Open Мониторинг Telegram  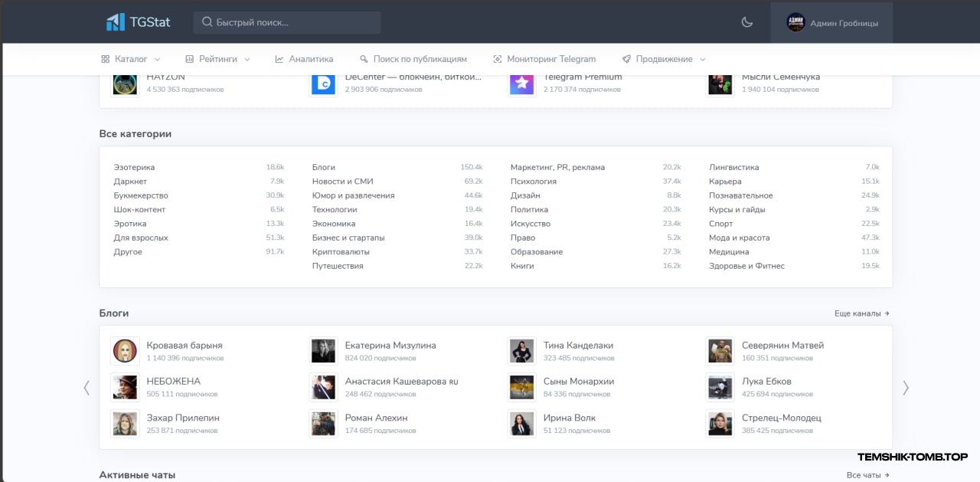click(x=544, y=59)
